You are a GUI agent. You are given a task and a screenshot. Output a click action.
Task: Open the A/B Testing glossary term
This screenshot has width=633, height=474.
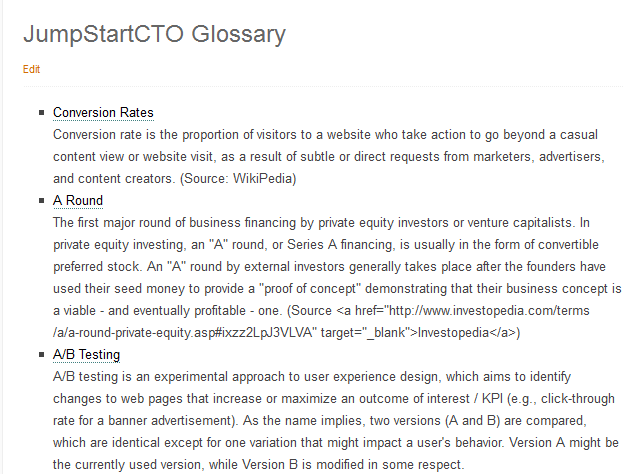pos(86,354)
